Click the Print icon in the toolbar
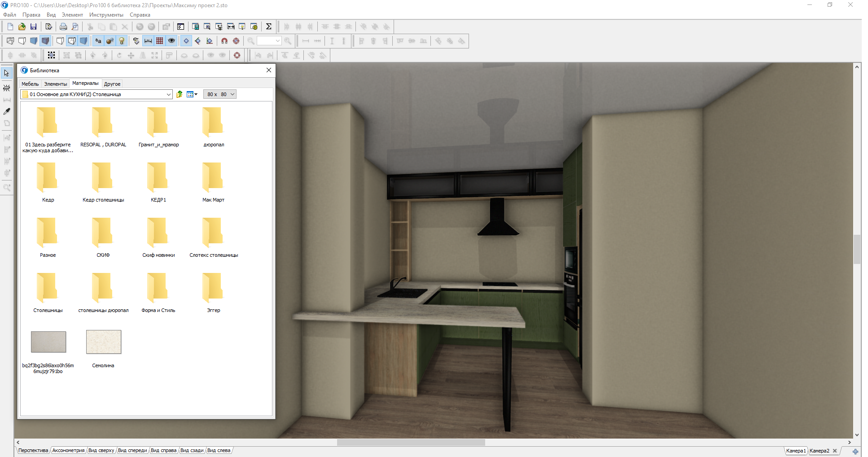 (x=63, y=26)
